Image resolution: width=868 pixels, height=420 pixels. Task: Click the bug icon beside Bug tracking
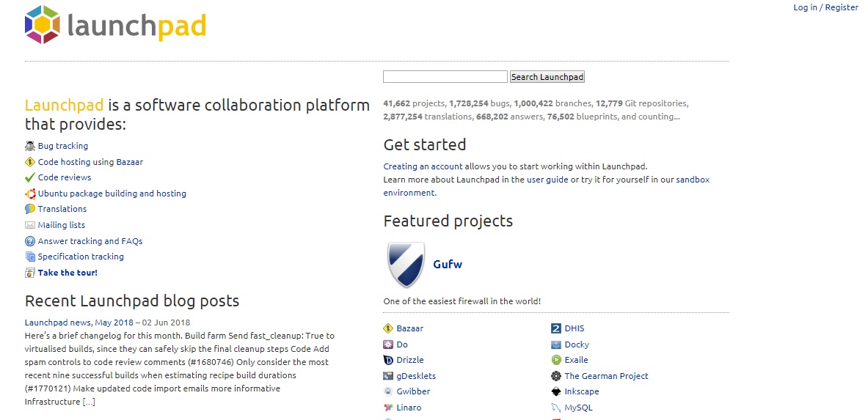click(30, 146)
